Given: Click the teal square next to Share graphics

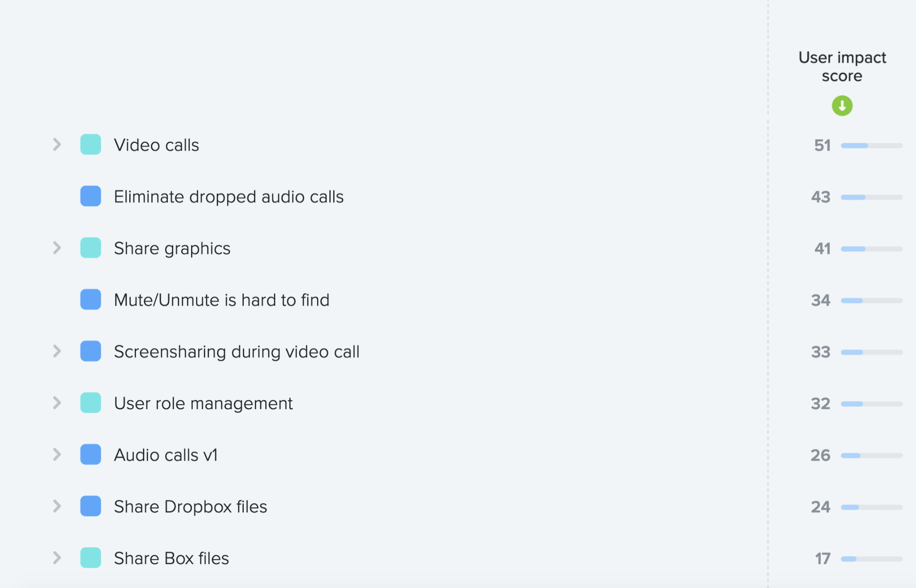Looking at the screenshot, I should coord(91,248).
